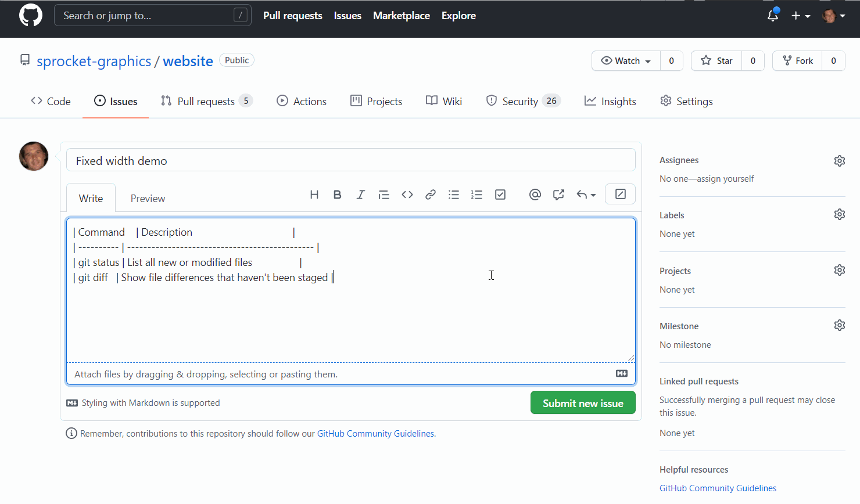Insert a hyperlink into the issue body

pyautogui.click(x=431, y=194)
